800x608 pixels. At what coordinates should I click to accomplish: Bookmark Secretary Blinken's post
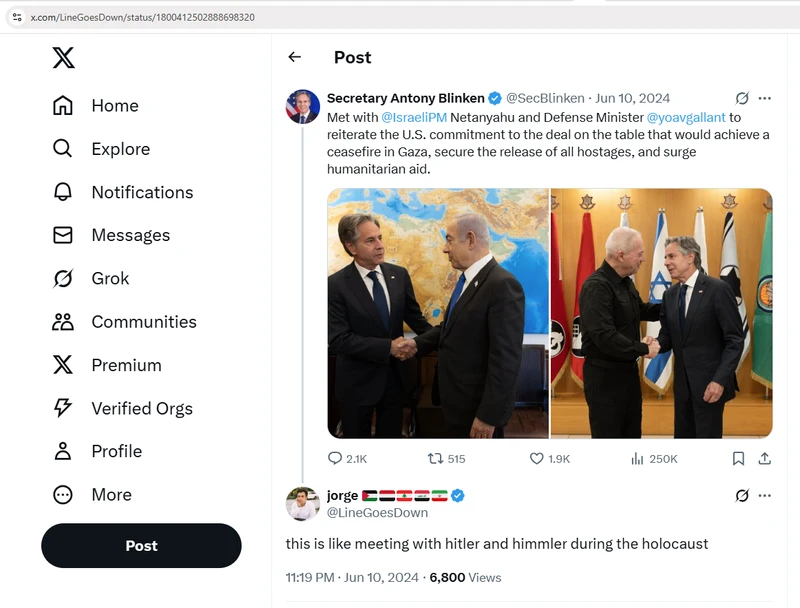(738, 458)
